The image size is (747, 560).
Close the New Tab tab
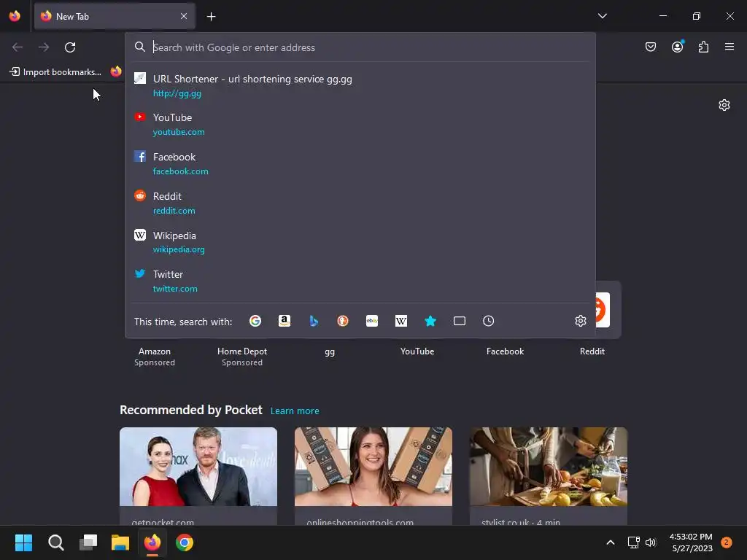tap(184, 16)
